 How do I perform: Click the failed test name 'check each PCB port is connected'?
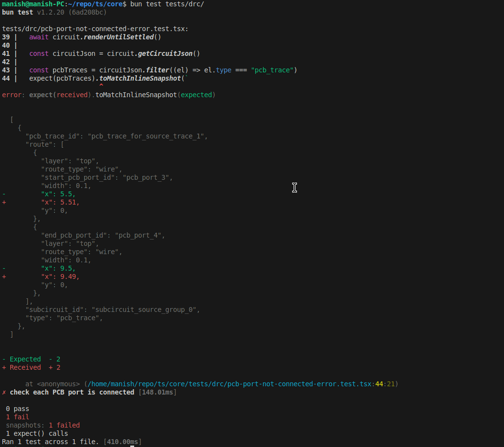(72, 393)
